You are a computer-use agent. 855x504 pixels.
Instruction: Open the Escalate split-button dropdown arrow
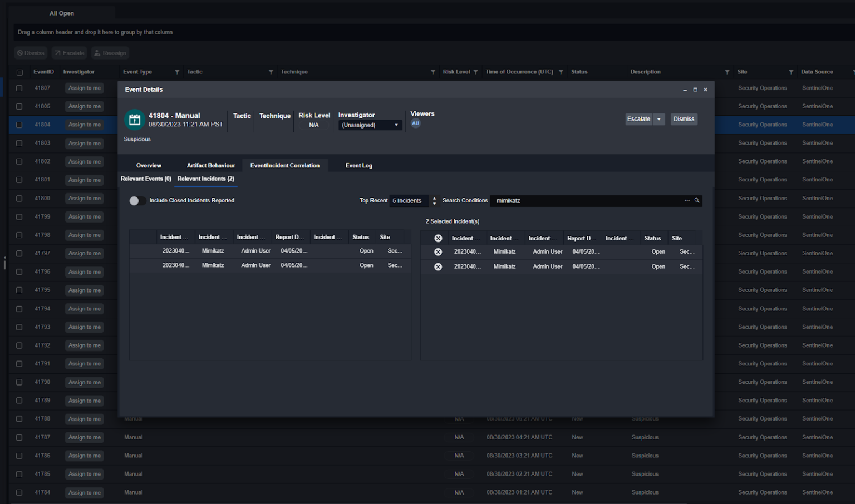point(659,119)
